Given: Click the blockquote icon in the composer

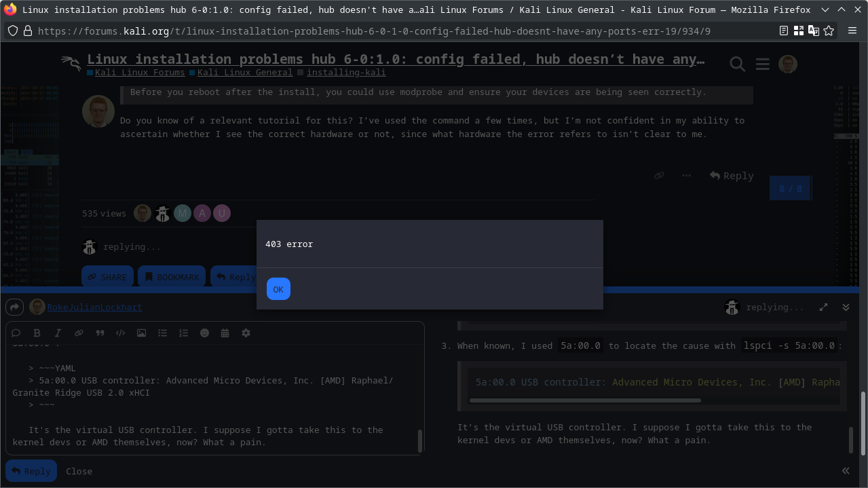Looking at the screenshot, I should coord(100,333).
